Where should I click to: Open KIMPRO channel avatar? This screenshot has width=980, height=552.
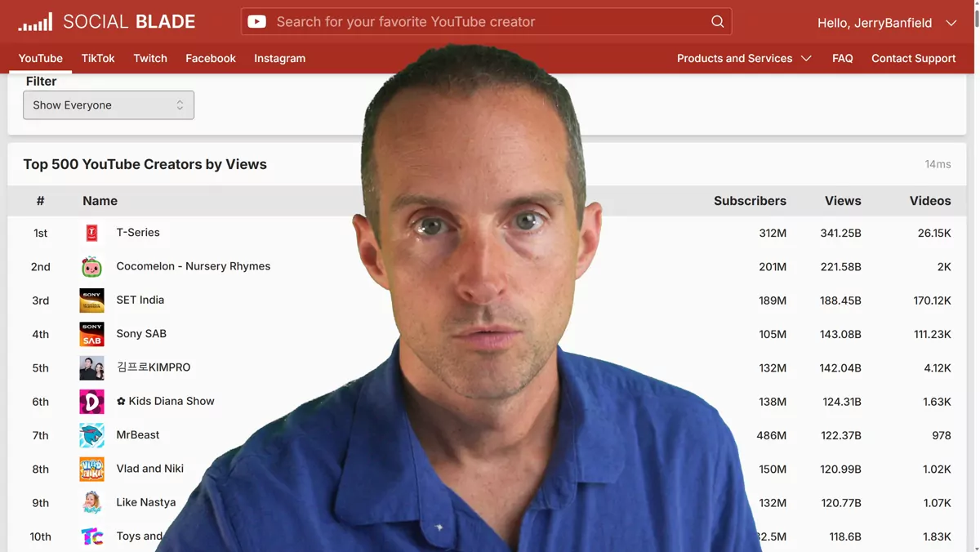click(91, 367)
